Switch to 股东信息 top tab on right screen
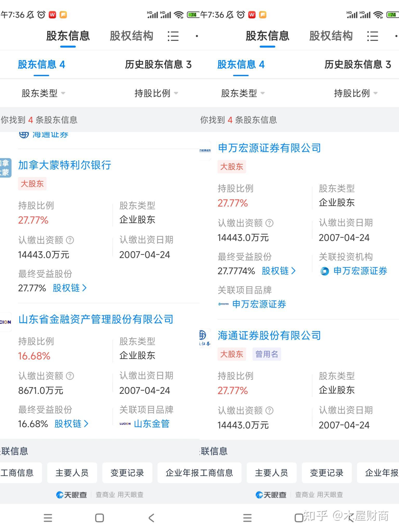 tap(267, 36)
